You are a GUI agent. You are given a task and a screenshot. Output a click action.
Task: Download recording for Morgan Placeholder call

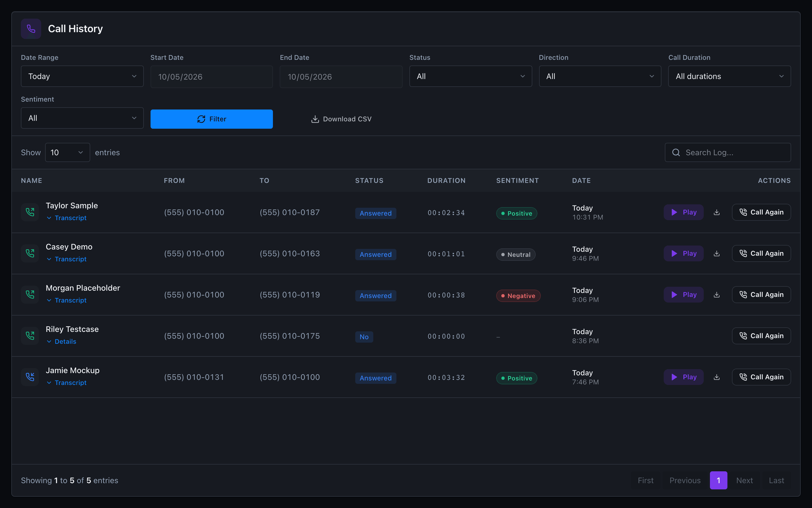[x=717, y=295]
